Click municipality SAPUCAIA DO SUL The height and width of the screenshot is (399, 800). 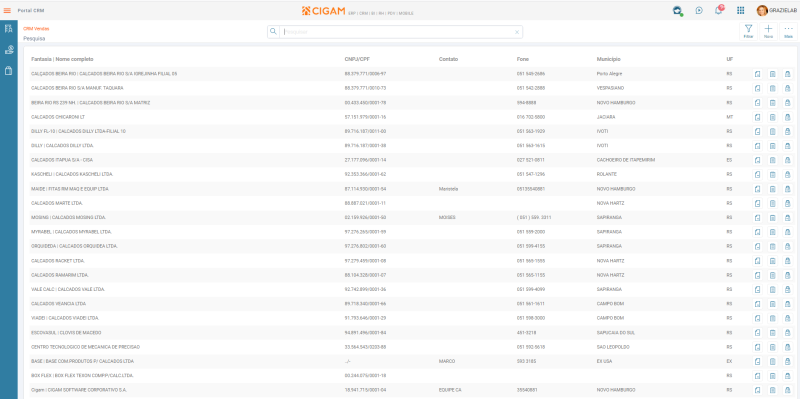[615, 333]
